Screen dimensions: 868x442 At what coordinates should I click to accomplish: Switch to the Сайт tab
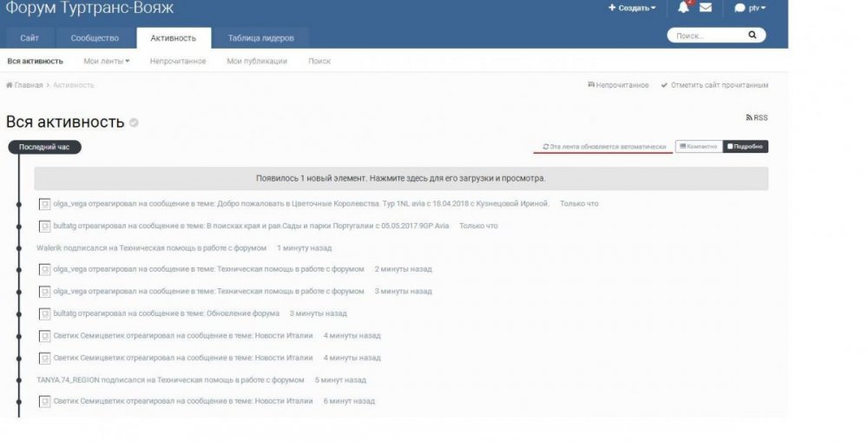[30, 37]
